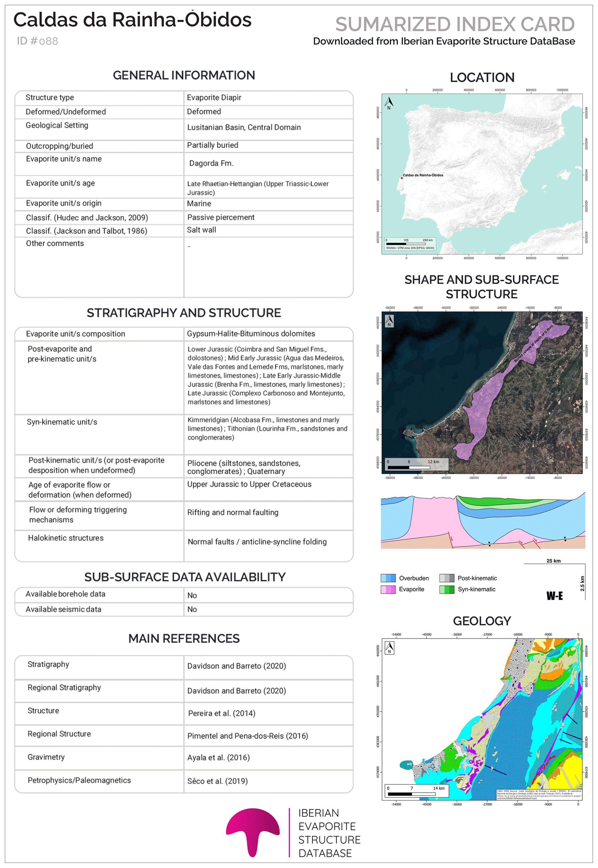The height and width of the screenshot is (868, 598).
Task: Open Pimentel and Pena-dos-Reis (2016) reference
Action: [247, 736]
